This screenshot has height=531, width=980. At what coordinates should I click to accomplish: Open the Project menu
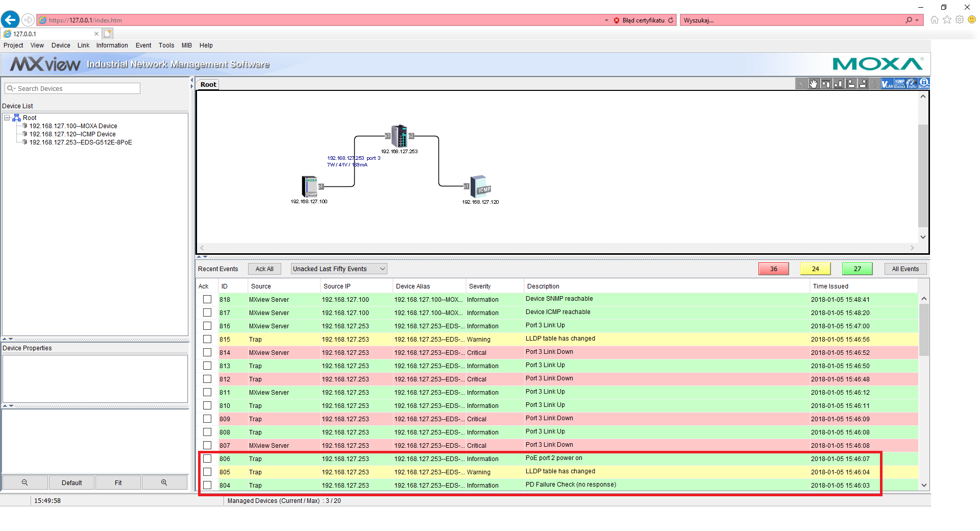click(13, 45)
